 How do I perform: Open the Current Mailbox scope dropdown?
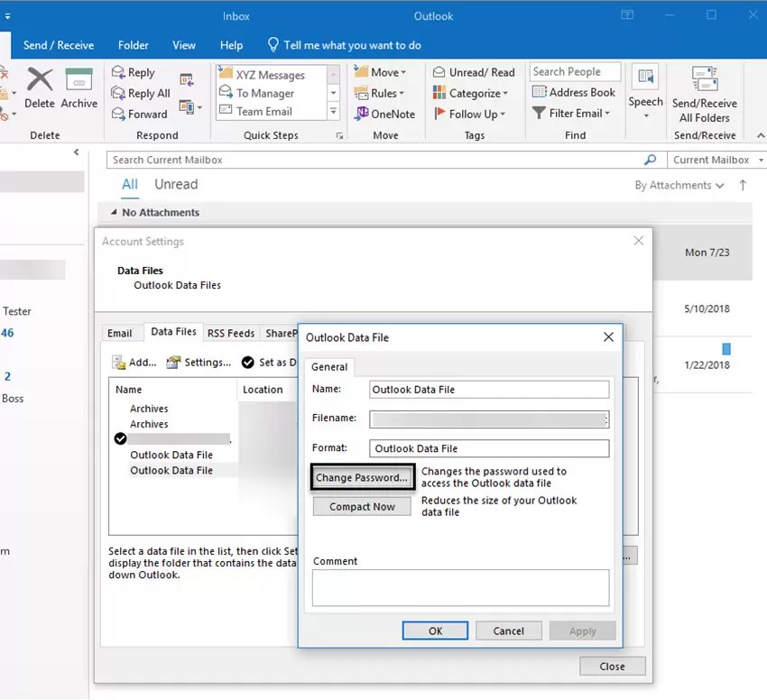[717, 160]
